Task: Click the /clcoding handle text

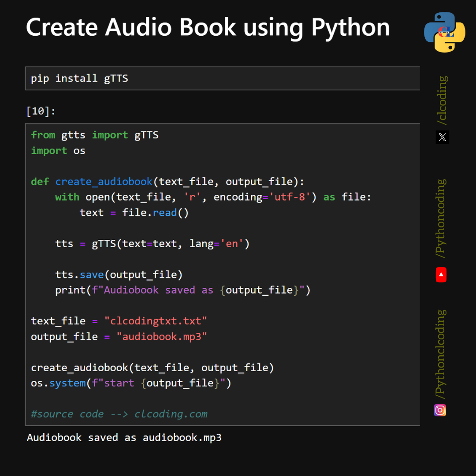Action: point(442,100)
